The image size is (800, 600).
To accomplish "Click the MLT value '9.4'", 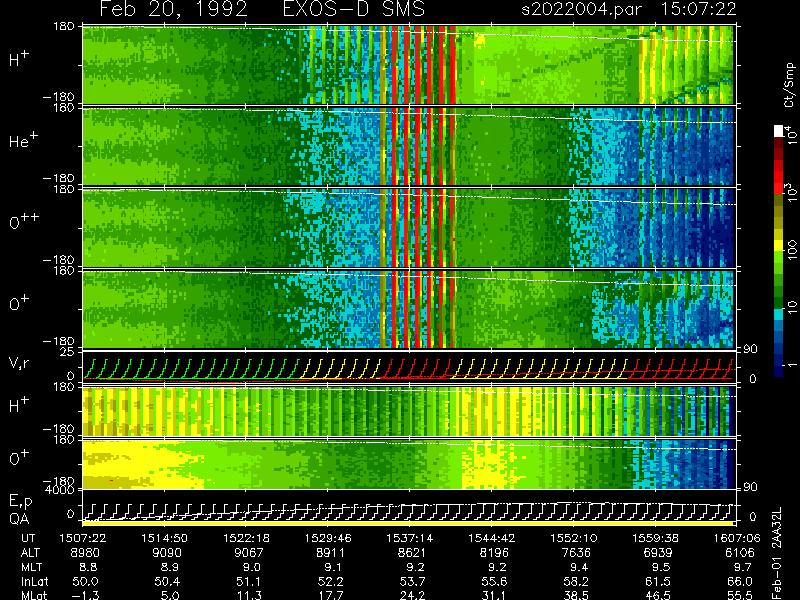I will [x=580, y=567].
